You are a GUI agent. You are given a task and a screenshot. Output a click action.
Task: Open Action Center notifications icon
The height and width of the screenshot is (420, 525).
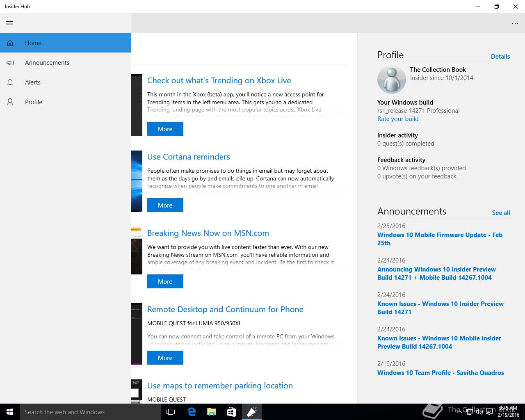pos(489,412)
